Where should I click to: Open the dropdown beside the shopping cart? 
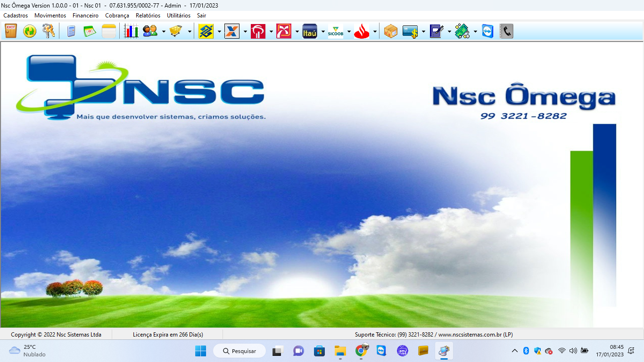click(190, 32)
